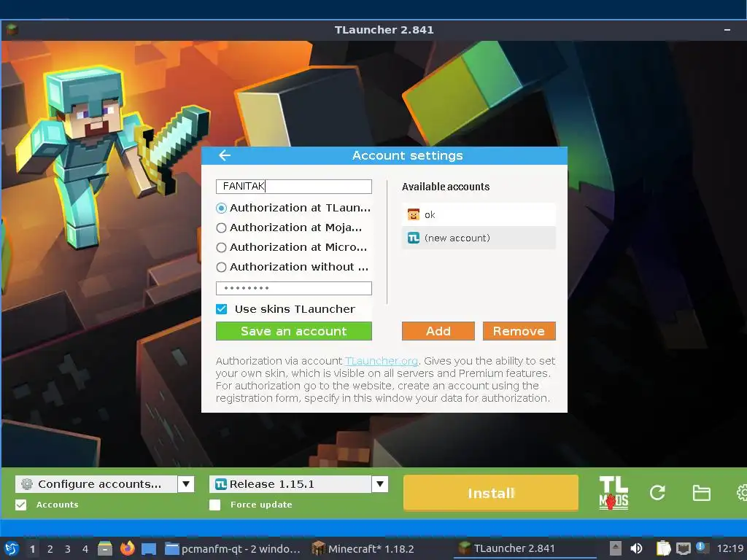Open the volume control tray icon
This screenshot has height=560, width=747.
[x=636, y=548]
